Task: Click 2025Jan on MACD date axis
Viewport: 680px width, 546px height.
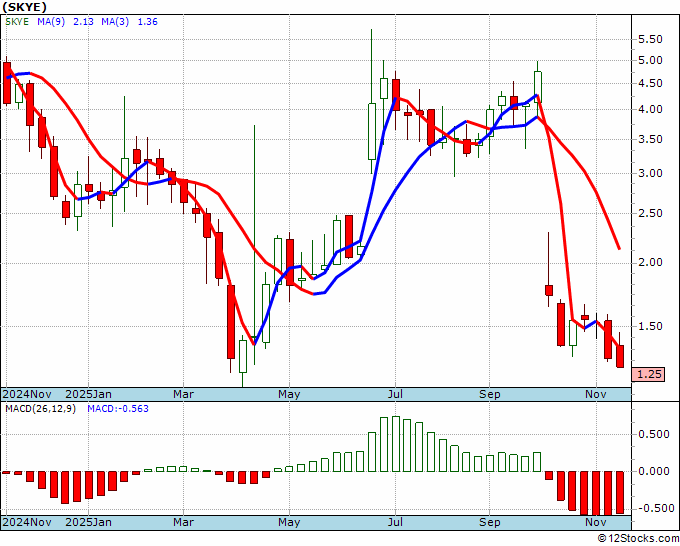Action: (88, 522)
